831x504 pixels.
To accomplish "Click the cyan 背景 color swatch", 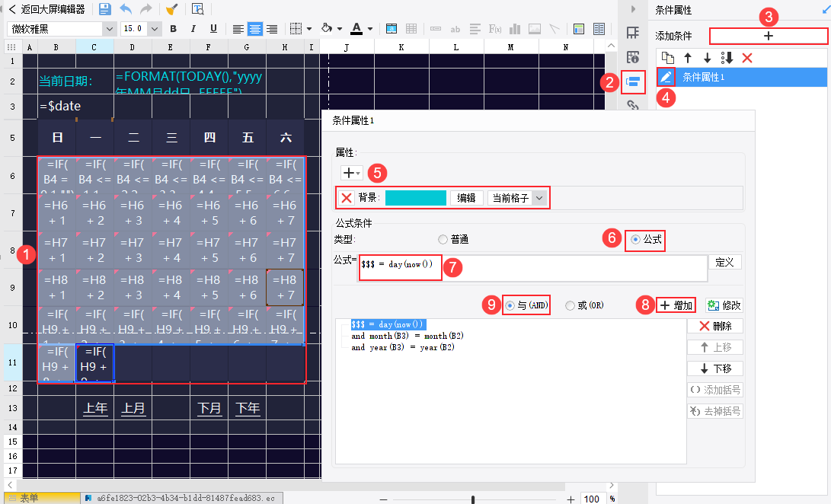I will tap(415, 198).
